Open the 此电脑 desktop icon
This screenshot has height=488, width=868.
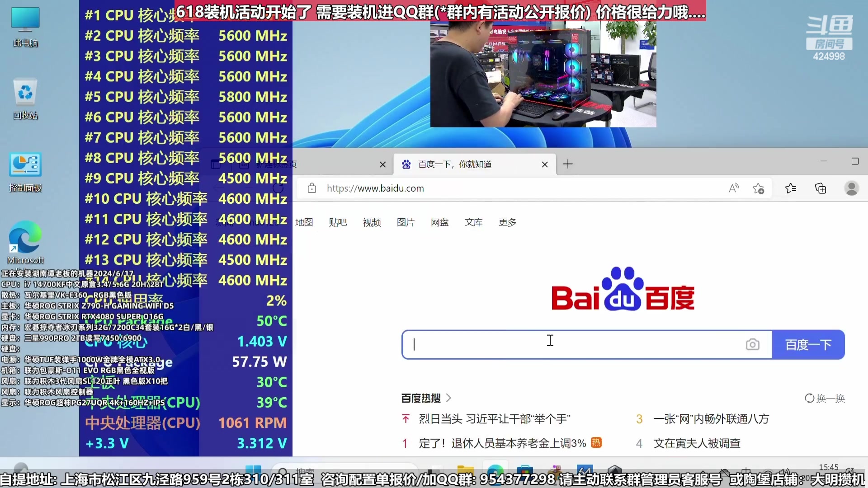(x=25, y=27)
